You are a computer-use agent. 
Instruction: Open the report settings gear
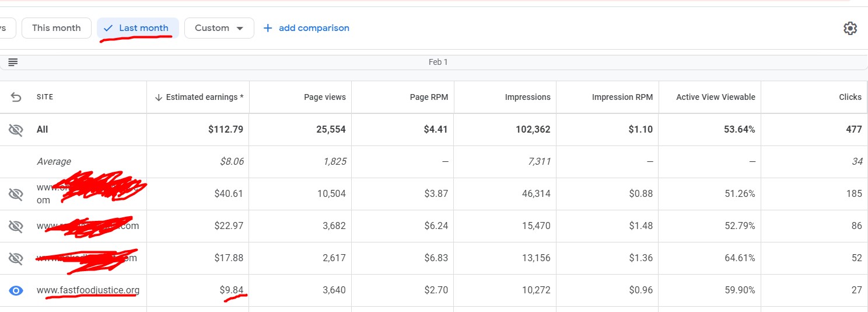(x=850, y=28)
